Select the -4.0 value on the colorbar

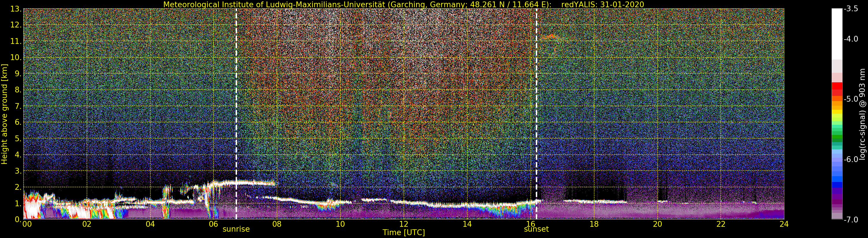[851, 39]
